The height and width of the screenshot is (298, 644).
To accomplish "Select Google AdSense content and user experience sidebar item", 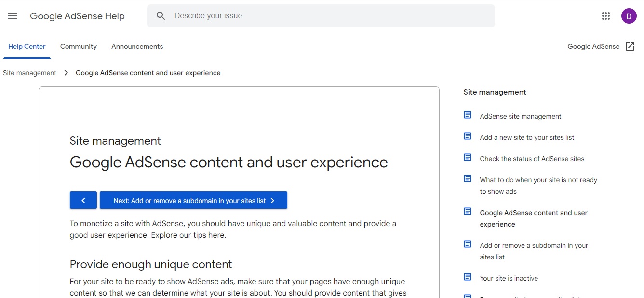I will point(534,218).
